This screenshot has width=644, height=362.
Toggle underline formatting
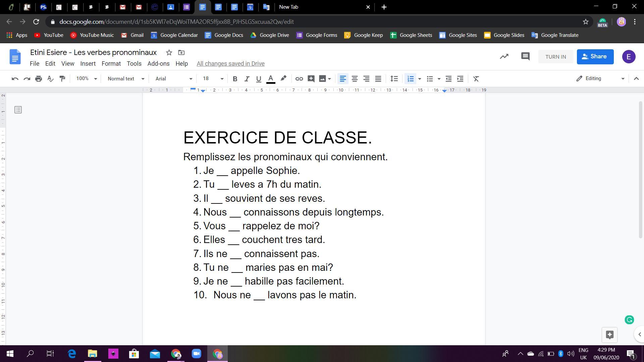pos(258,79)
